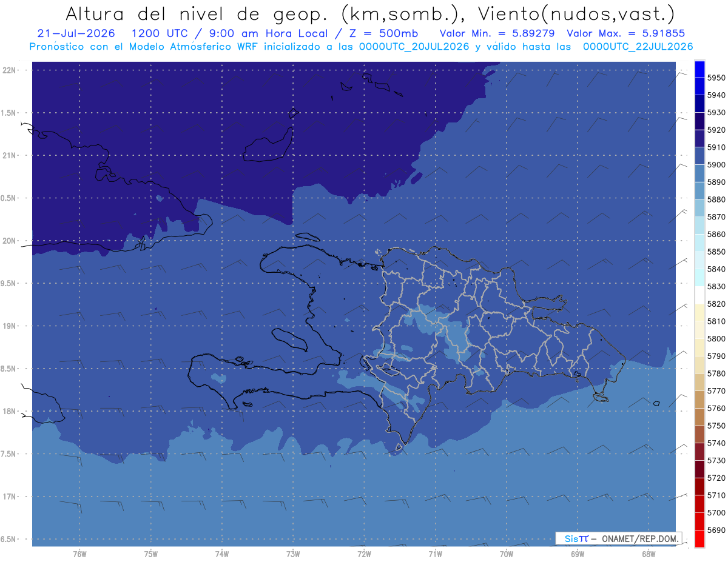Image resolution: width=728 pixels, height=562 pixels.
Task: Click the 5910–5920 dark indigo colorbar swatch
Action: tap(699, 139)
